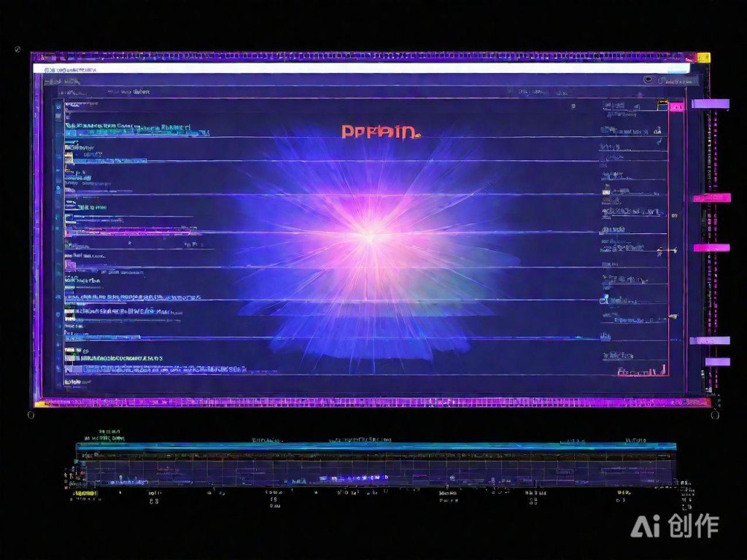Click the cyan bar atop the bottom timeline panel
Screen dimensions: 747x560
coord(376,446)
